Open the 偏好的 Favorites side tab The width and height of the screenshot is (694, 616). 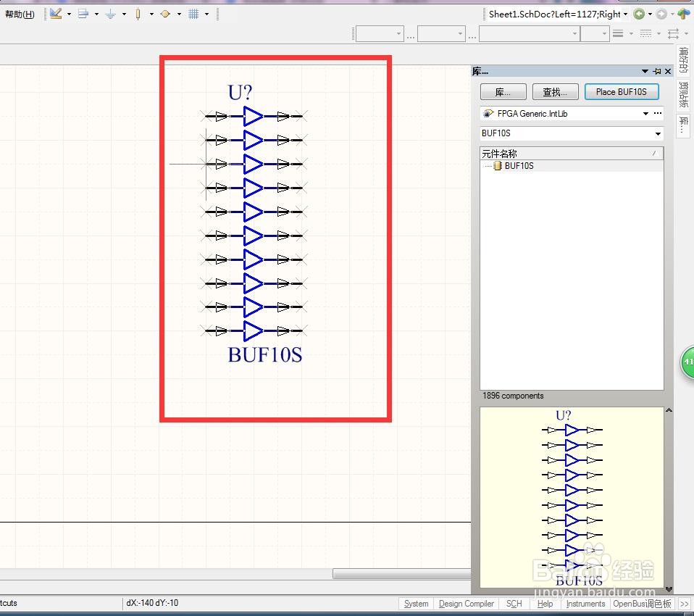coord(684,60)
